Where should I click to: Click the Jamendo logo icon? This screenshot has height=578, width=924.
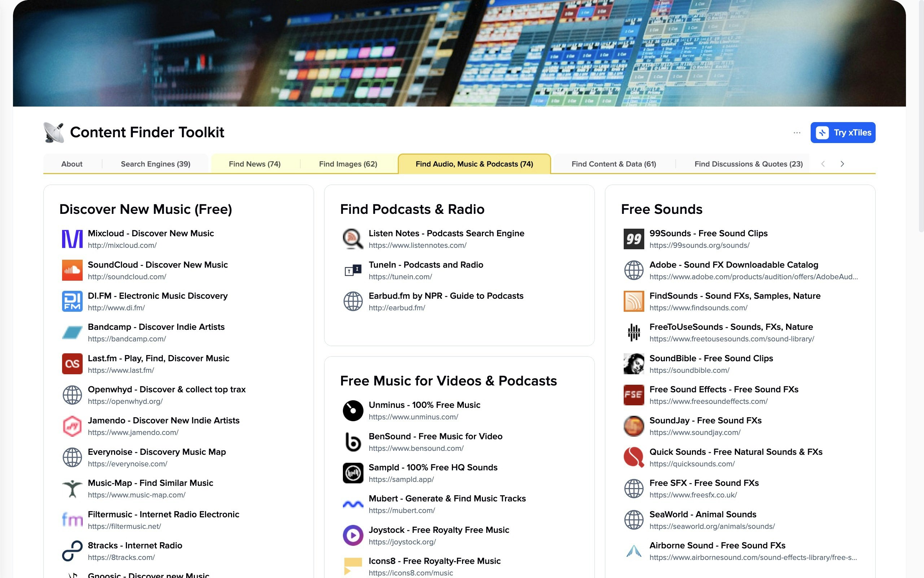pos(72,426)
